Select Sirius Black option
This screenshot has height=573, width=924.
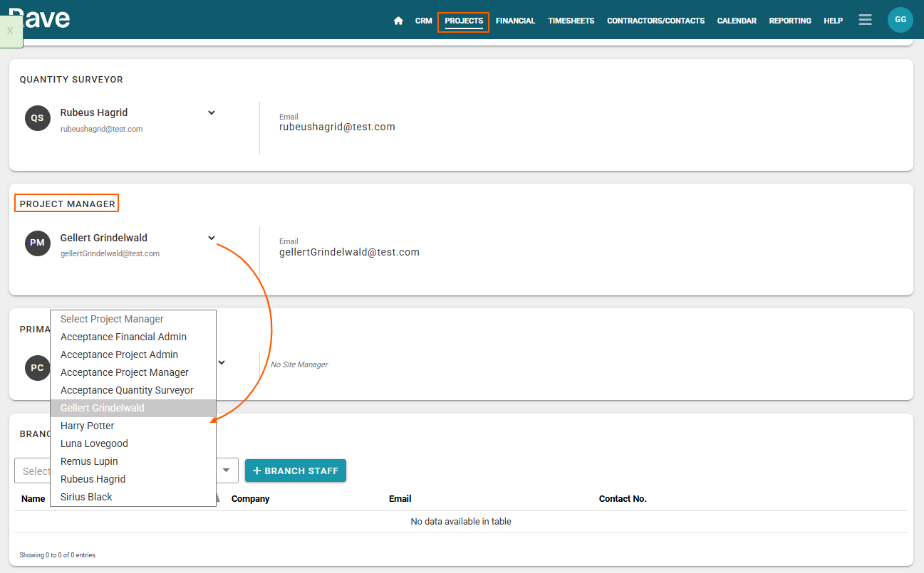click(x=133, y=497)
